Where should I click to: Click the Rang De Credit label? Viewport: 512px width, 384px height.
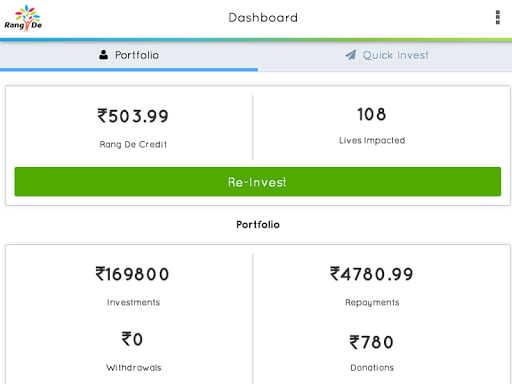tap(133, 144)
